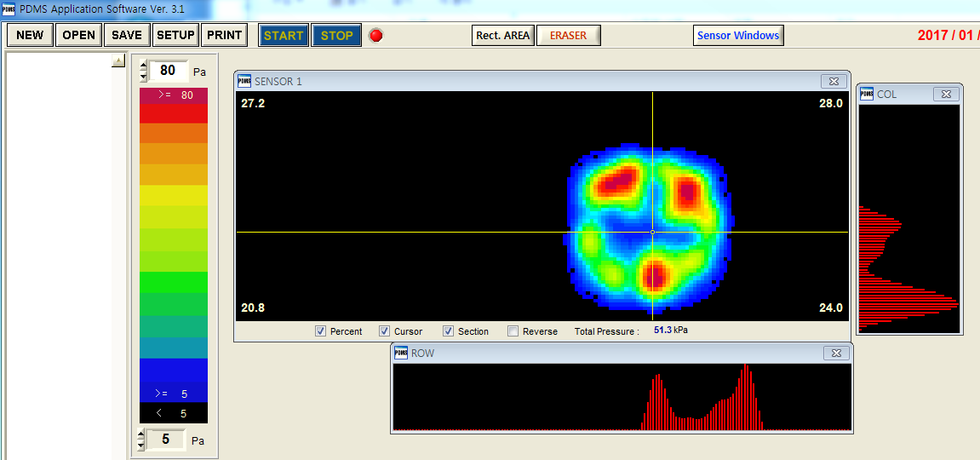980x460 pixels.
Task: Activate the ERASER tool
Action: click(568, 36)
